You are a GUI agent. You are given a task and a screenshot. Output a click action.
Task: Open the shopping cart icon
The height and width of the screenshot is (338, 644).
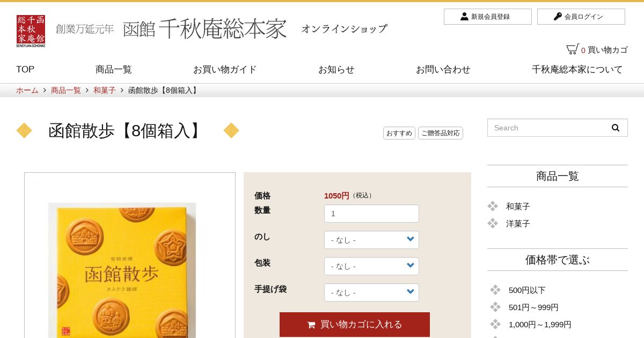point(573,49)
